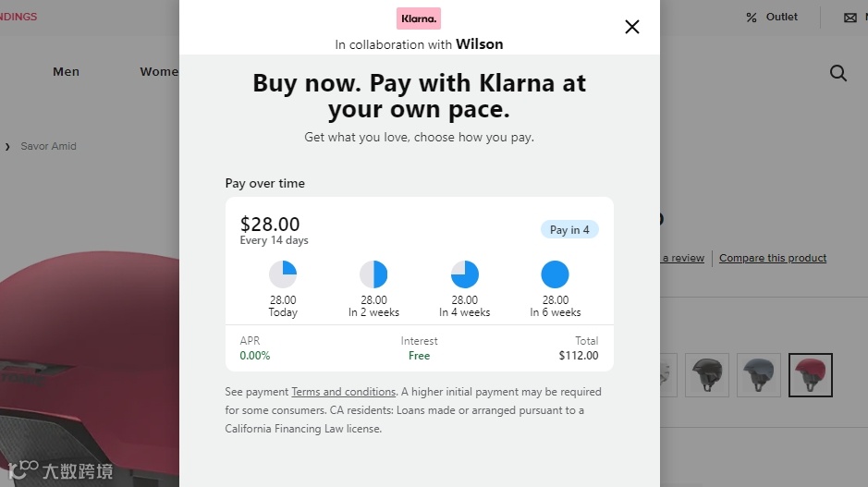Image resolution: width=868 pixels, height=487 pixels.
Task: Open the Terms and conditions link
Action: click(344, 392)
